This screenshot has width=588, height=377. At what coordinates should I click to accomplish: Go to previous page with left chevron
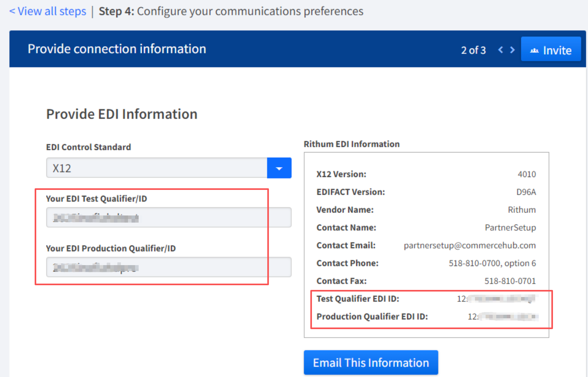(501, 50)
